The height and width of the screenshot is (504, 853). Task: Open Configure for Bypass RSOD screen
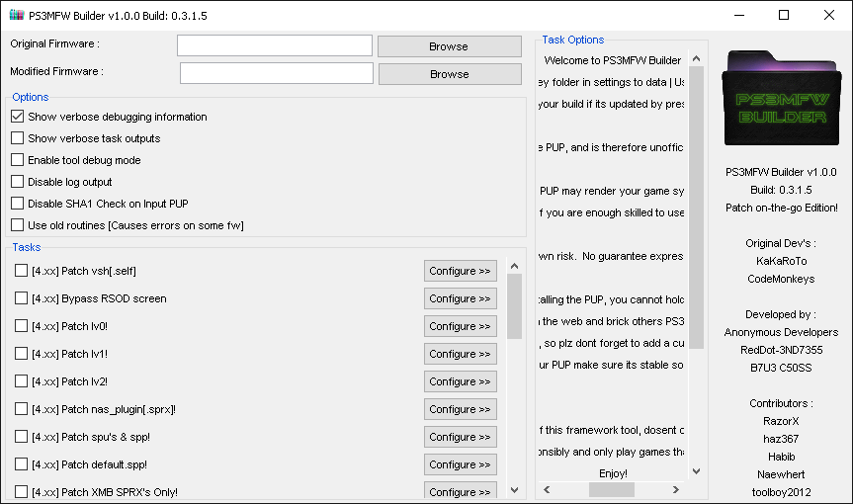[461, 298]
